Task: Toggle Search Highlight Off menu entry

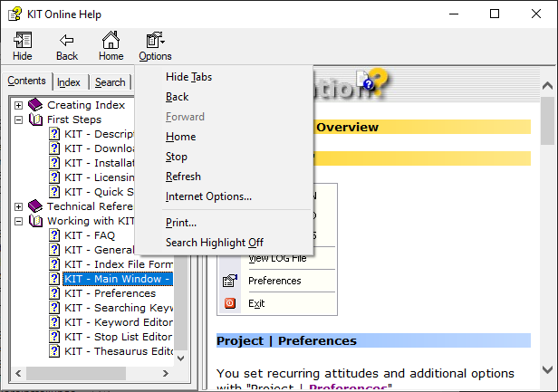Action: (214, 243)
